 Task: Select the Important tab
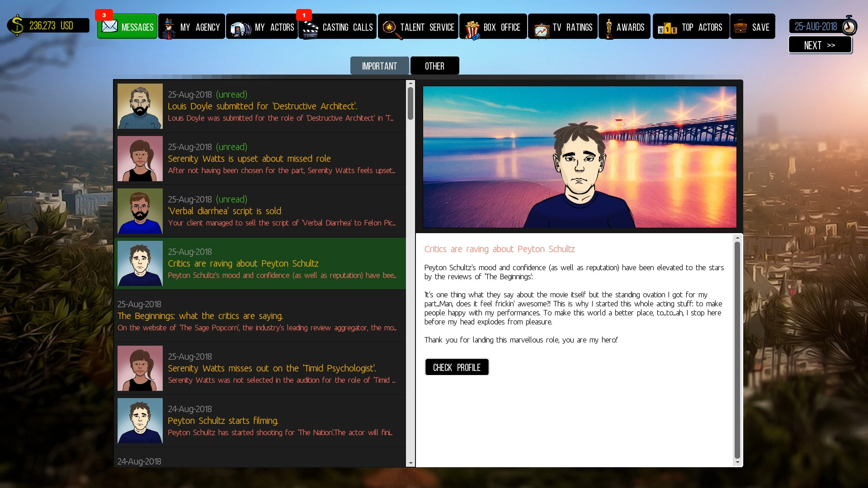tap(379, 66)
